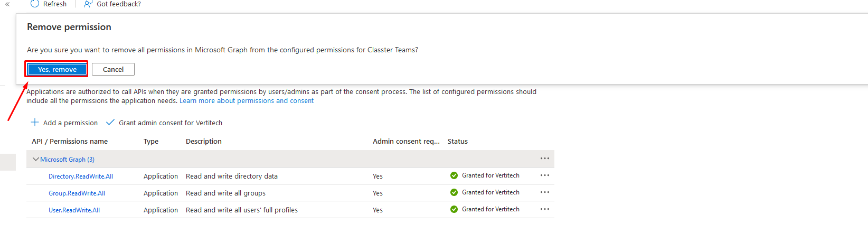The image size is (868, 233).
Task: Click the Refresh circular arrow icon
Action: point(35,4)
